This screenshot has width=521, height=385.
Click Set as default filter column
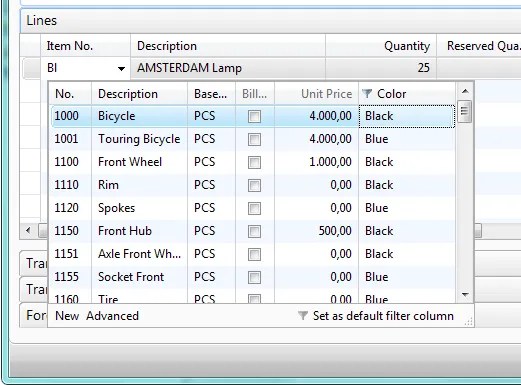[383, 316]
